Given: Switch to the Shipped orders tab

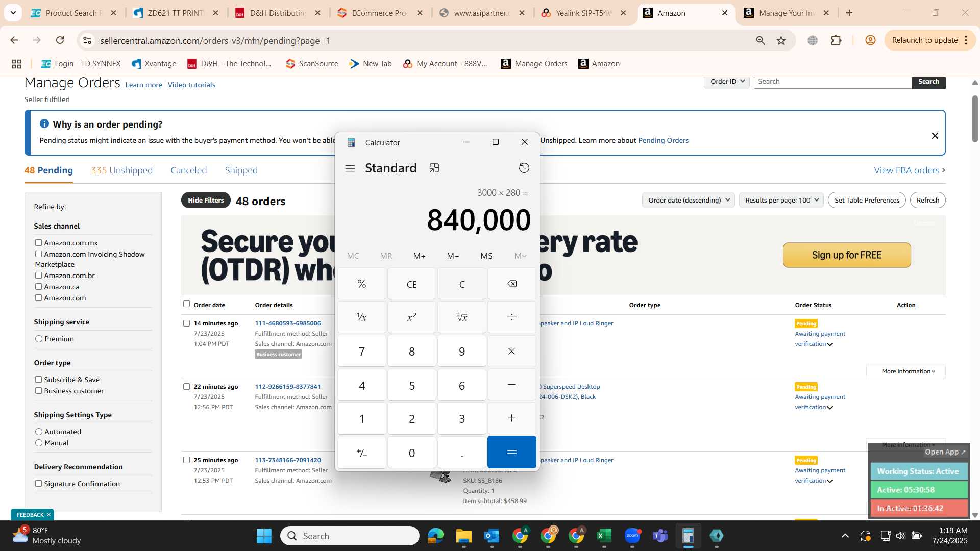Looking at the screenshot, I should point(241,170).
